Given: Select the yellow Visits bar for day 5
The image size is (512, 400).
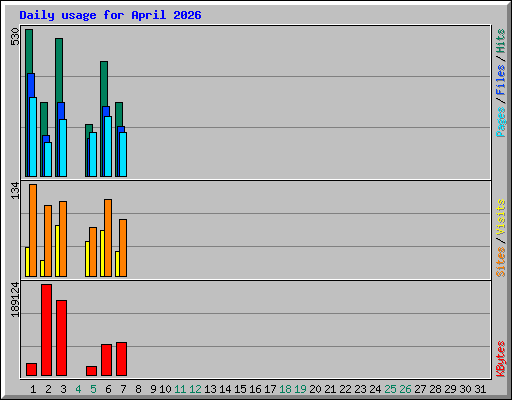Looking at the screenshot, I should pos(87,259).
